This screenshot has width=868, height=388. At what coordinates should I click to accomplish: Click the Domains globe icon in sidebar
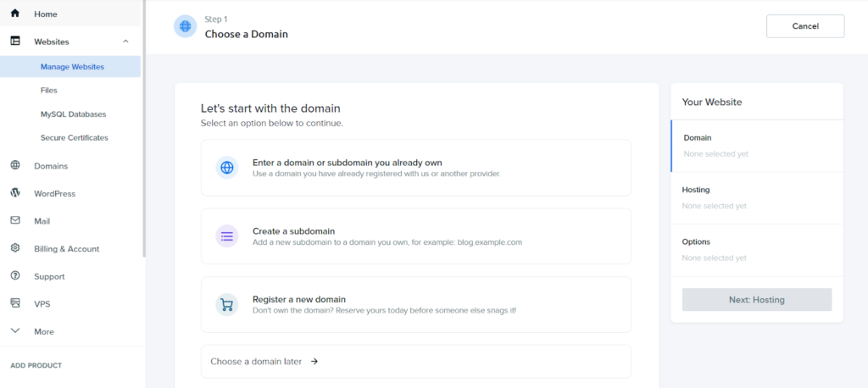[15, 165]
